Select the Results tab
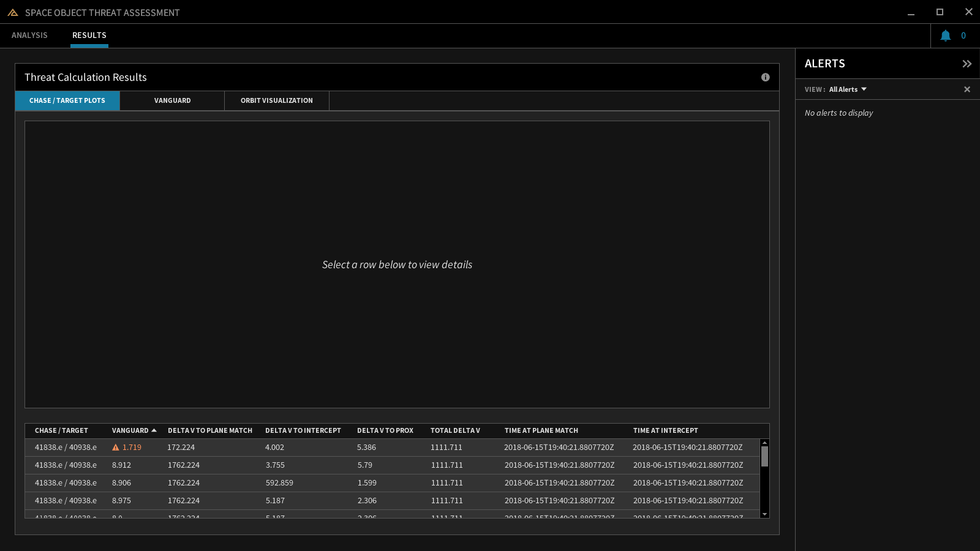 point(89,36)
